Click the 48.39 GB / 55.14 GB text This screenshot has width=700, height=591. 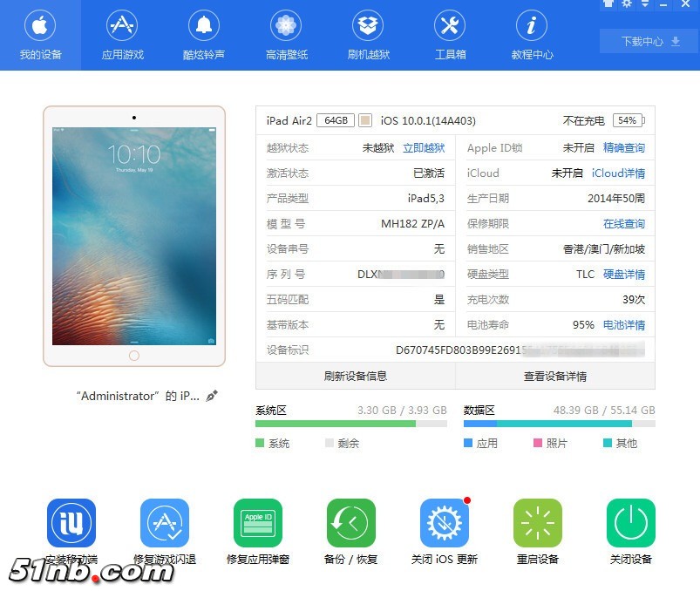(604, 411)
